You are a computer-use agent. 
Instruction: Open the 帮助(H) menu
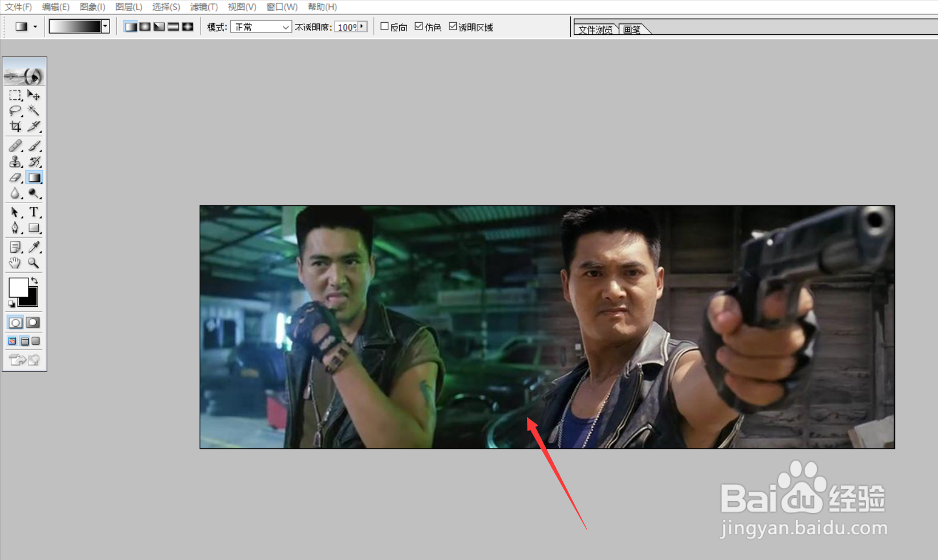[x=322, y=7]
